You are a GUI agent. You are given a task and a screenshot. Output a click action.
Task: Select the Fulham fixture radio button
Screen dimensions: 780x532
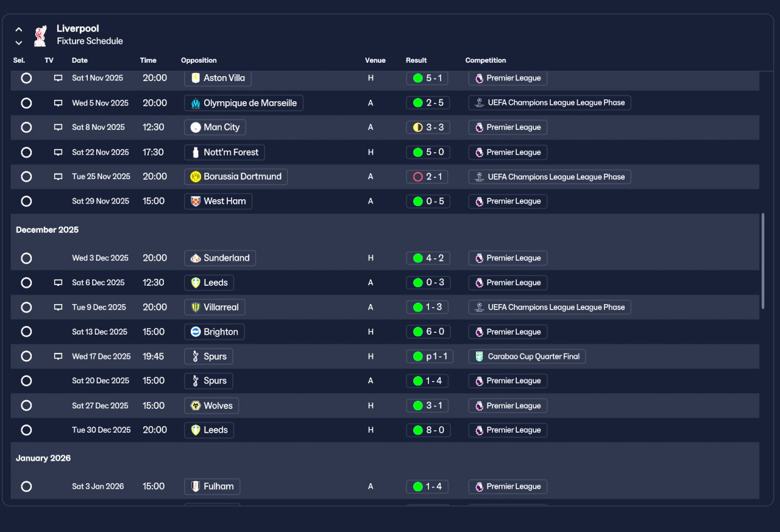(x=26, y=486)
